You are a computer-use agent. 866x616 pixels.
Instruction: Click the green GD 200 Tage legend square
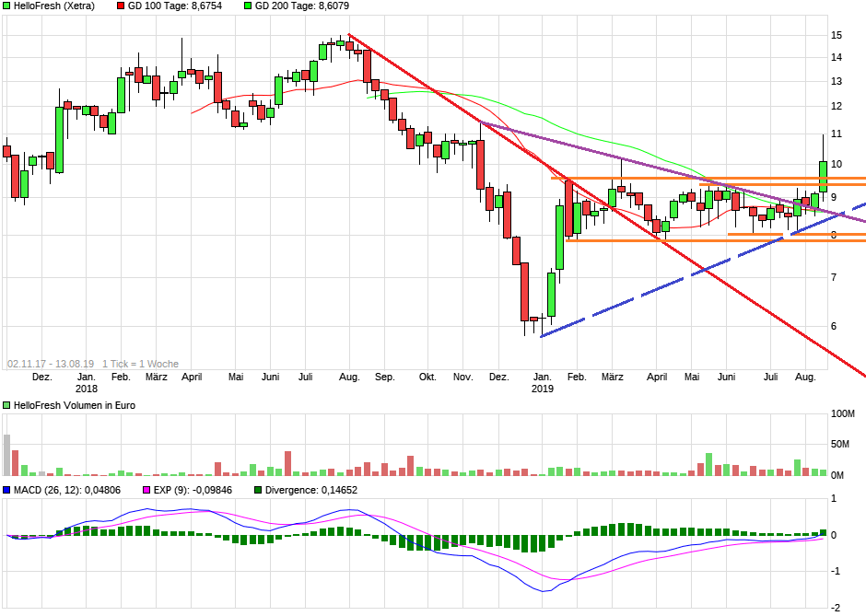(248, 6)
